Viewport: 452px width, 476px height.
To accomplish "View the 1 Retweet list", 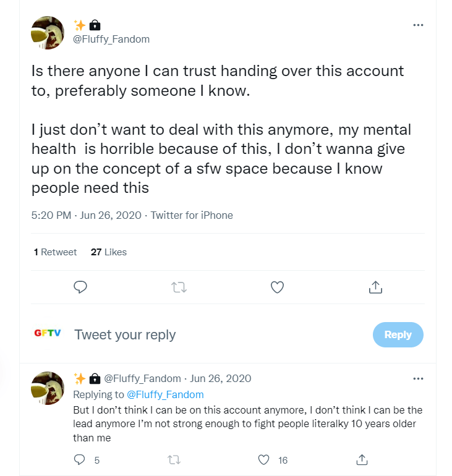I will point(56,252).
